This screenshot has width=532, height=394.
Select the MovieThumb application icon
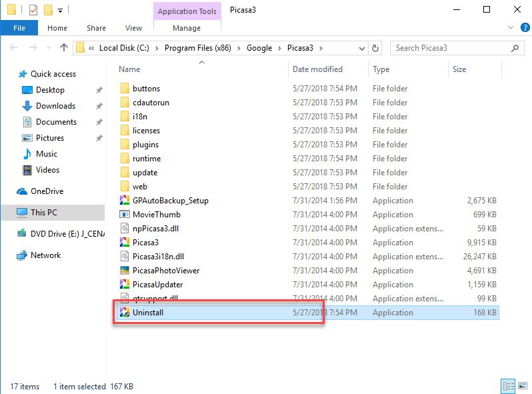125,215
